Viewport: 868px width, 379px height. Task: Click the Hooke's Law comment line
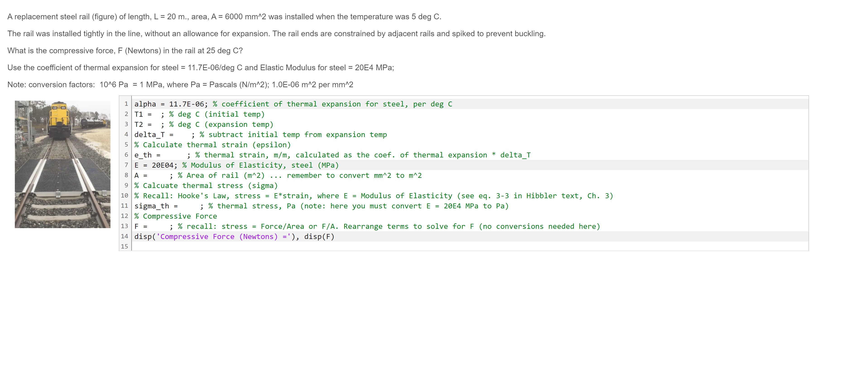coord(373,196)
